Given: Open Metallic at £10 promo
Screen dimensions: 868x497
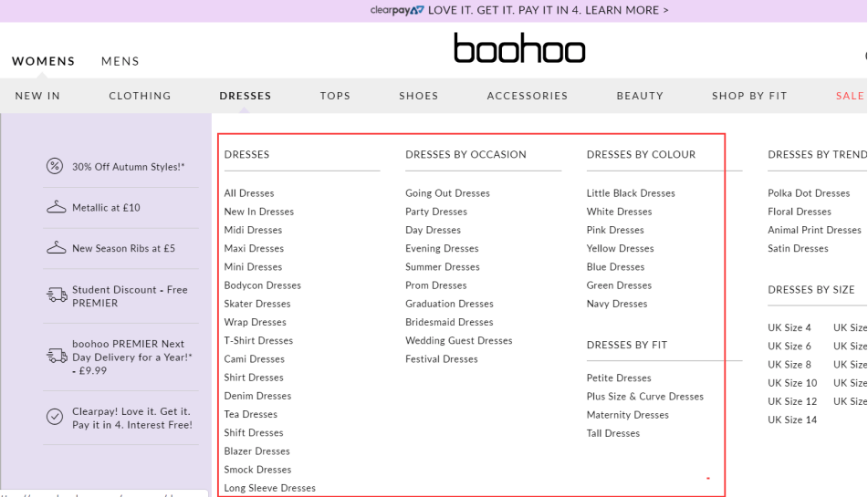Looking at the screenshot, I should coord(106,207).
